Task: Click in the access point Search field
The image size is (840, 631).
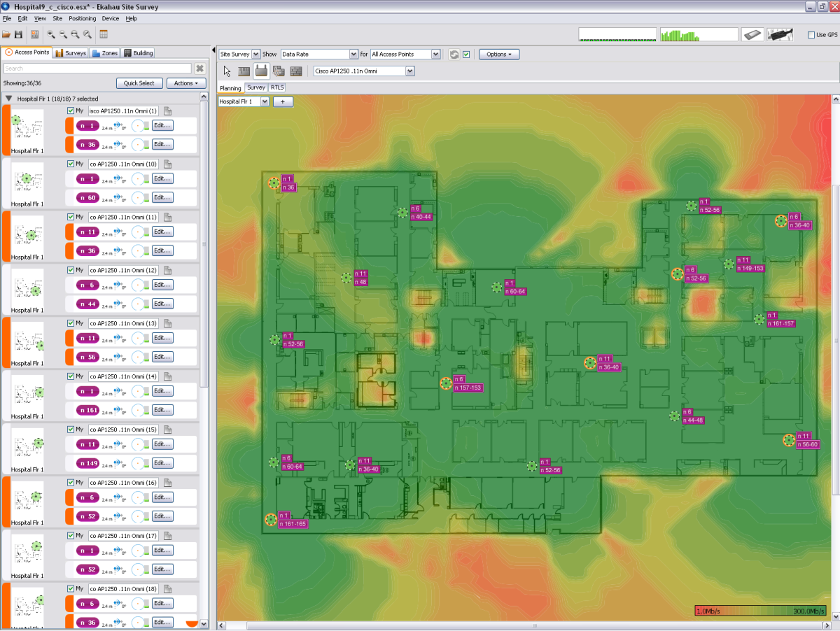Action: (x=97, y=69)
